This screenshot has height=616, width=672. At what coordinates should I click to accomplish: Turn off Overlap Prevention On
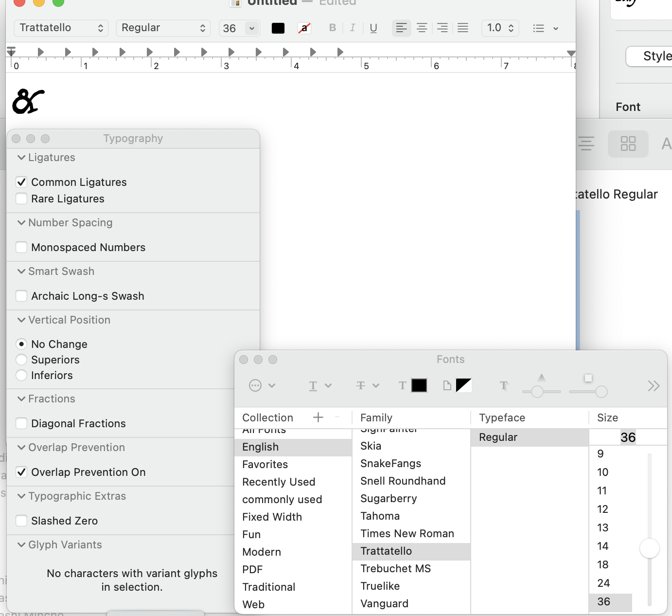click(21, 472)
